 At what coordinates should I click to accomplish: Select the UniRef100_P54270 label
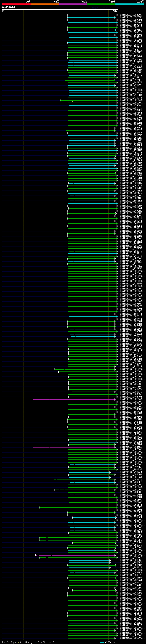click(x=131, y=50)
